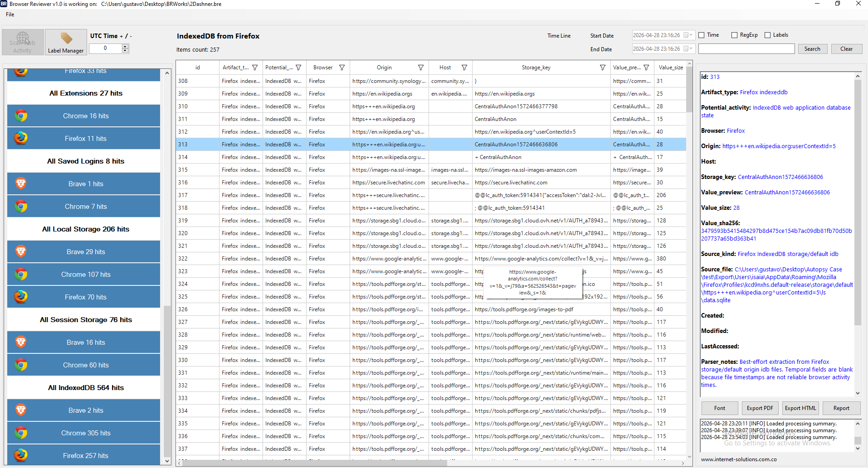Open the filter funnel on the Browser column
The height and width of the screenshot is (468, 868).
[x=342, y=68]
